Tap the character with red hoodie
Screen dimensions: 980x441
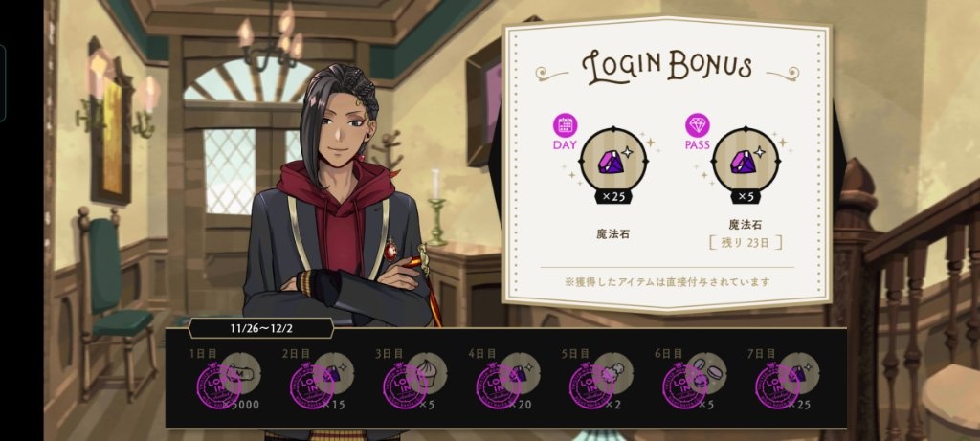point(338,206)
